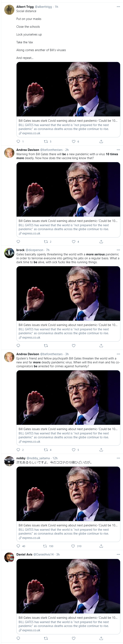Like the Albert Trigg tweet
This screenshot has width=123, height=644.
tap(74, 141)
